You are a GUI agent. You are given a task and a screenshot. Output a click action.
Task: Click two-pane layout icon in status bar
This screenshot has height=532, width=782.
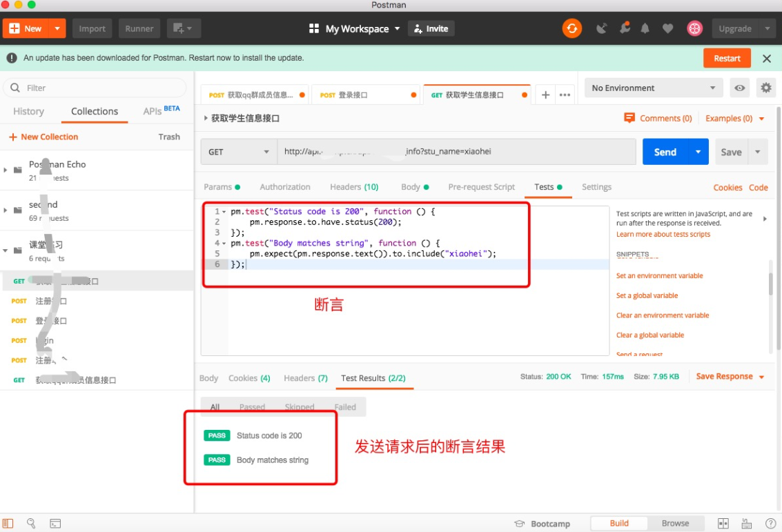click(723, 523)
